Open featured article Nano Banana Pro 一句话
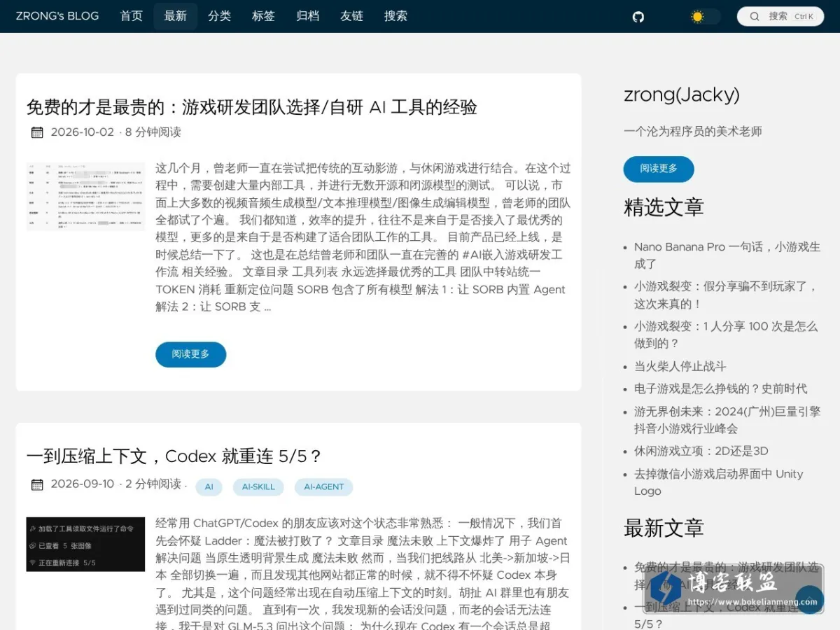The image size is (840, 630). coord(727,255)
